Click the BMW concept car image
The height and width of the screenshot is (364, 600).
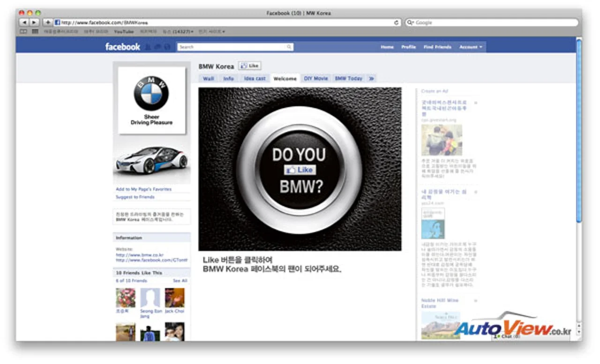click(152, 160)
